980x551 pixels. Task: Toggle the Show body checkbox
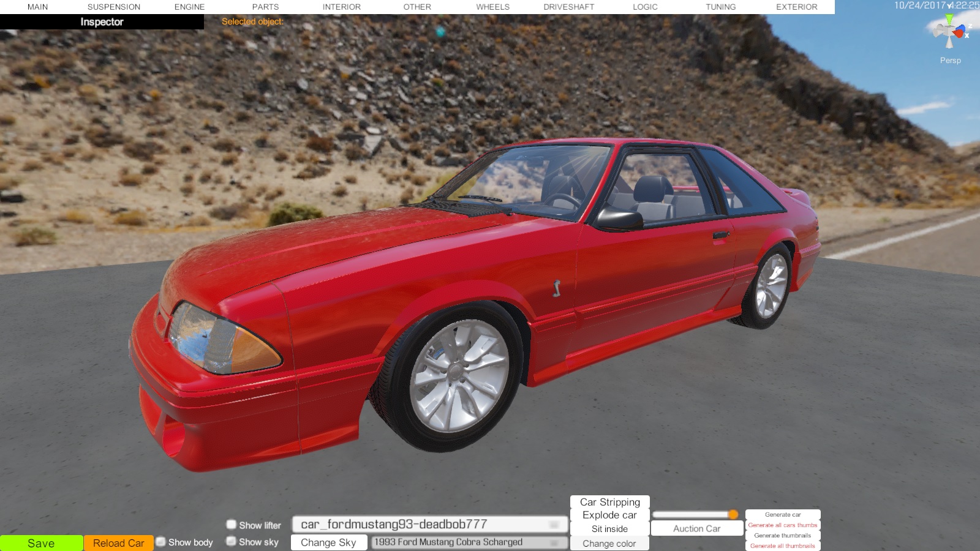coord(161,542)
